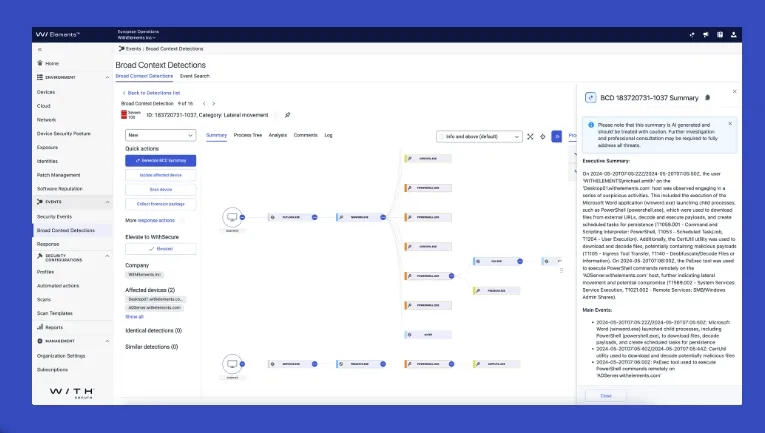Switch to the Analysis tab
Viewport: 765px width, 433px height.
[278, 135]
